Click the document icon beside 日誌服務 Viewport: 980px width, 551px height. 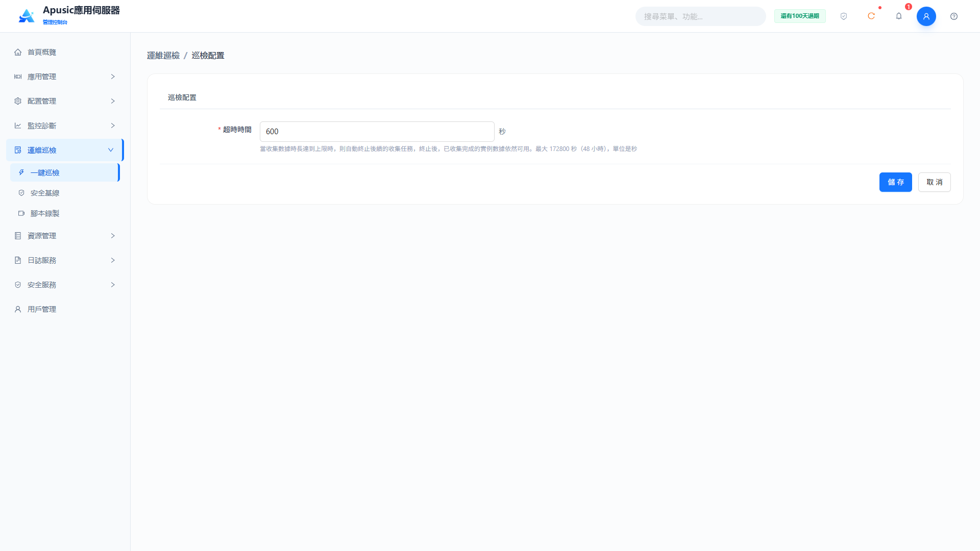pyautogui.click(x=18, y=260)
